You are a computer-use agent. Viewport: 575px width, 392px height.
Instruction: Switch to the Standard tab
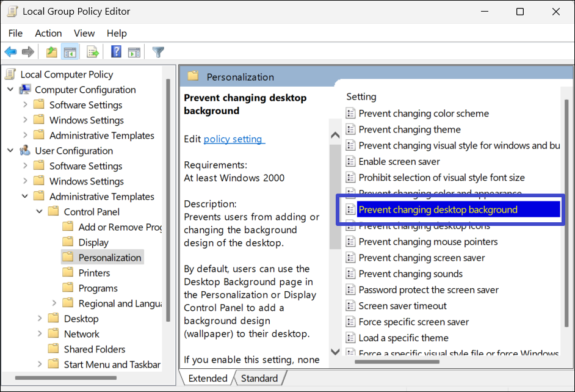pos(259,379)
